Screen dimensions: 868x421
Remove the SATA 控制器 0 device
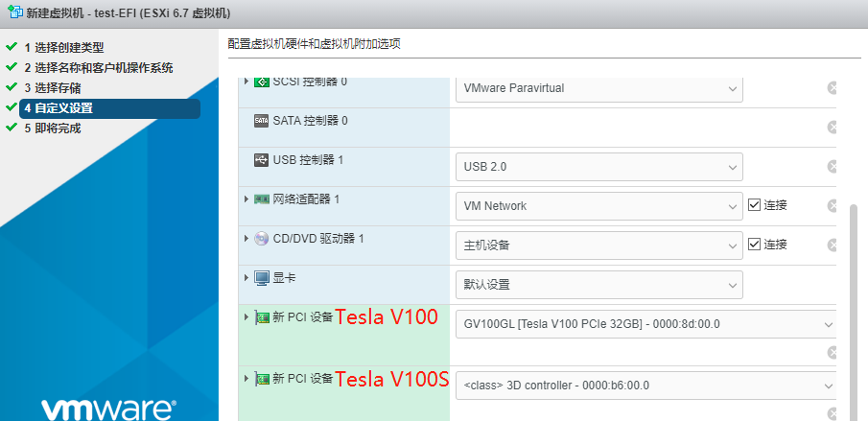(832, 128)
